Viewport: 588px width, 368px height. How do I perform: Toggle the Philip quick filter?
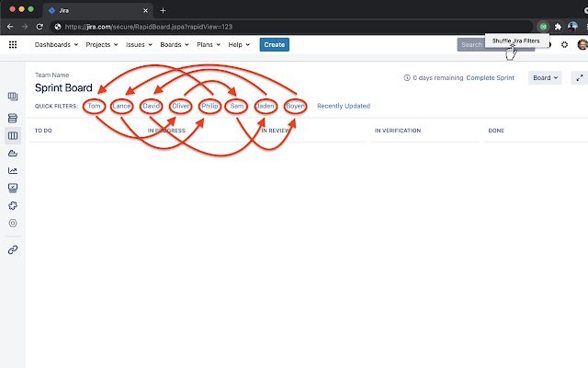[209, 106]
